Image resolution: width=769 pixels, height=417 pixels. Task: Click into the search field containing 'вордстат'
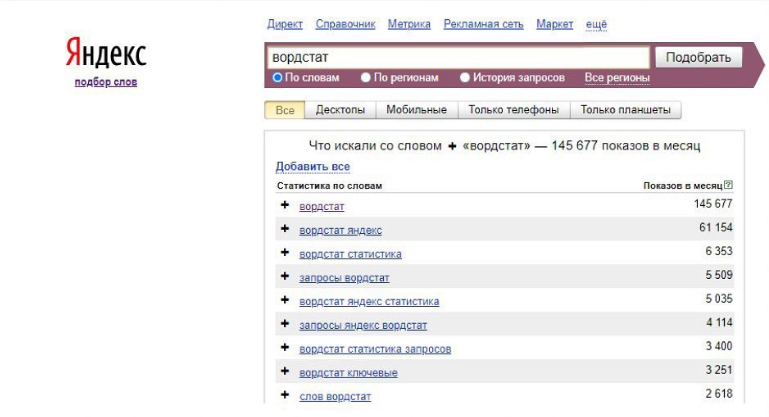pyautogui.click(x=459, y=57)
